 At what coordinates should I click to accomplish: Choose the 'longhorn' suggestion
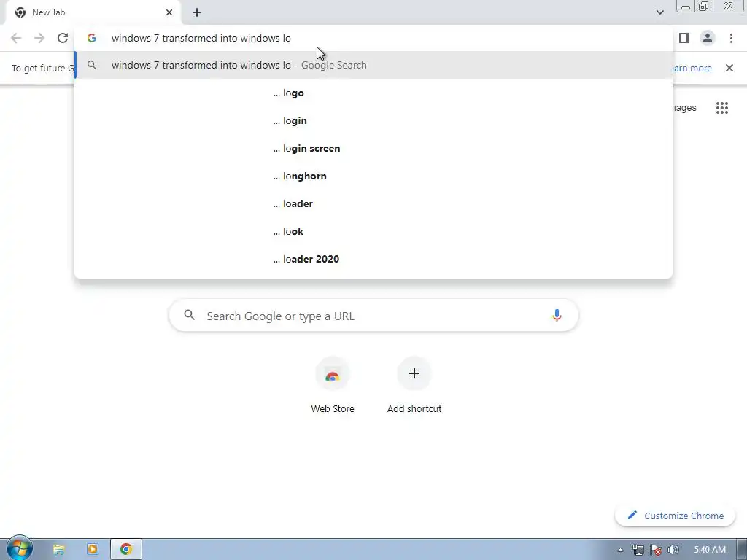[x=373, y=176]
